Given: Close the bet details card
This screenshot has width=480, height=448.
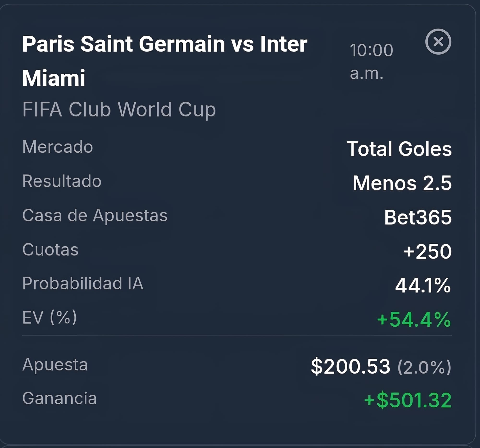Looking at the screenshot, I should click(x=438, y=42).
